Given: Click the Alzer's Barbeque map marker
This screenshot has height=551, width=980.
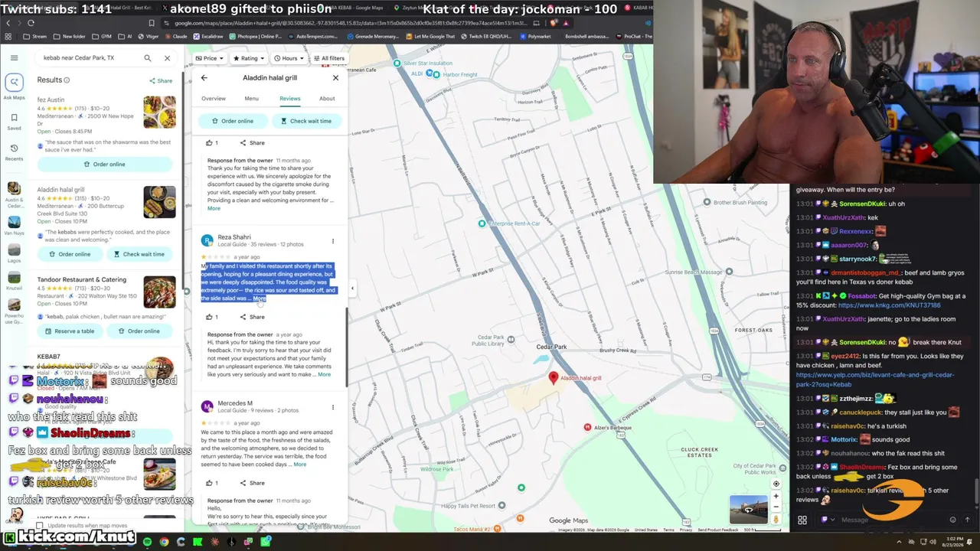Looking at the screenshot, I should [x=587, y=427].
